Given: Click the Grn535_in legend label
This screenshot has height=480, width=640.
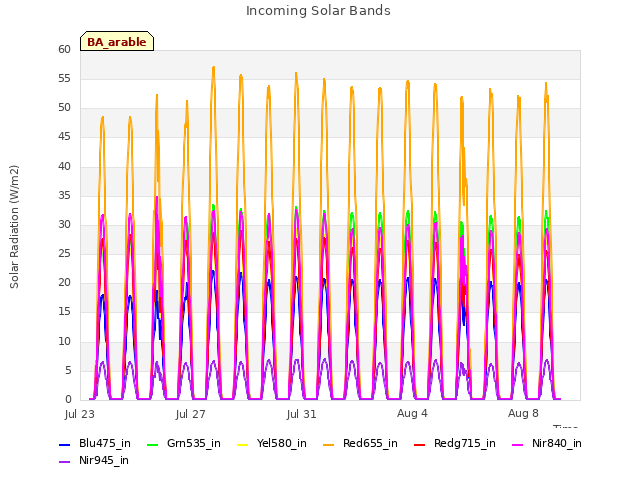Looking at the screenshot, I should 194,443.
